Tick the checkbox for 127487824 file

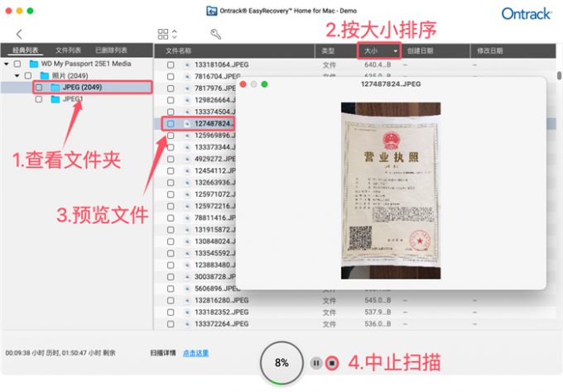point(171,124)
